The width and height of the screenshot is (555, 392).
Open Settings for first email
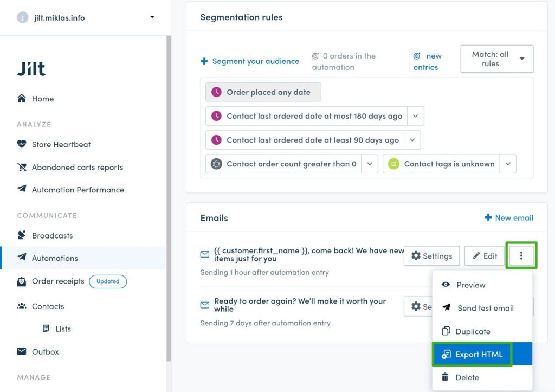point(431,256)
